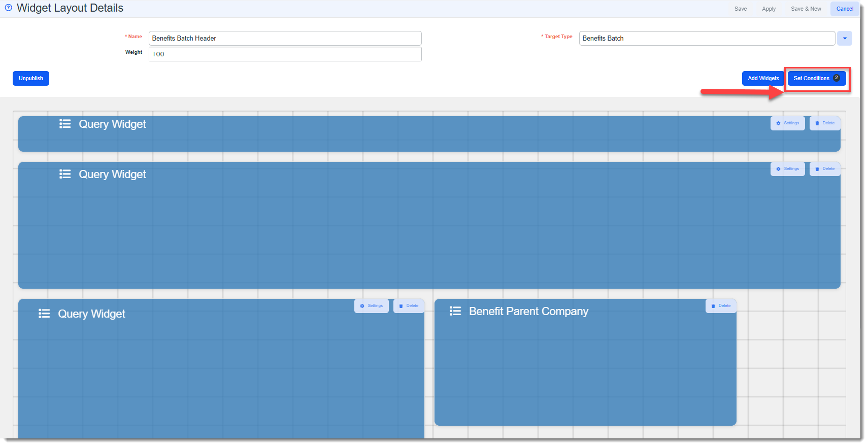Click the help question mark icon

(x=8, y=8)
